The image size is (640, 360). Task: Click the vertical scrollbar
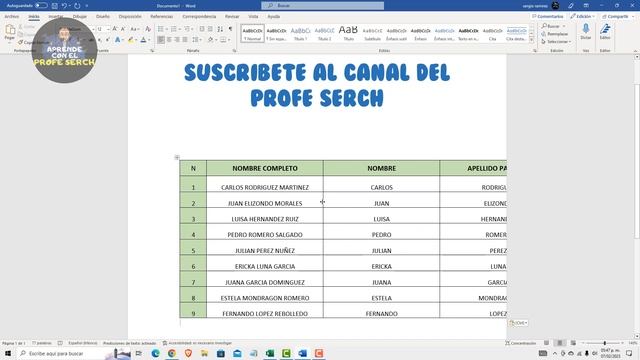click(637, 161)
